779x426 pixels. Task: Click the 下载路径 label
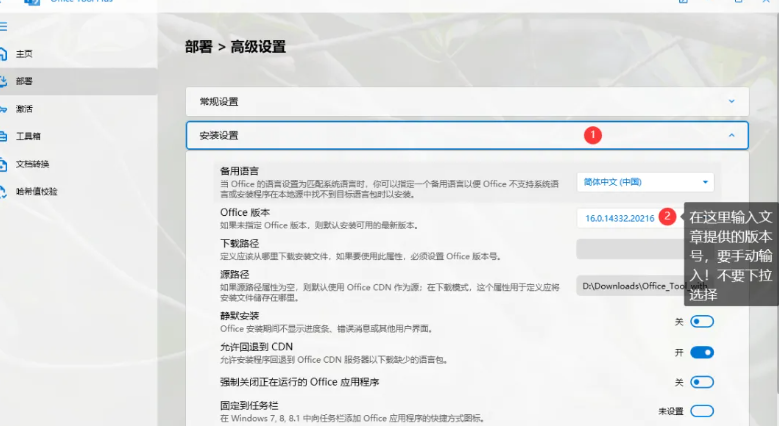pos(239,244)
